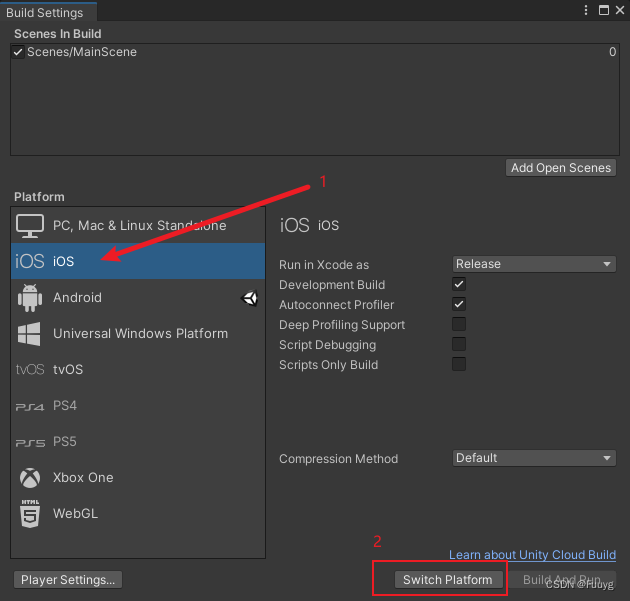Click the Development Build label
Screen dimensions: 630x601
click(x=332, y=285)
